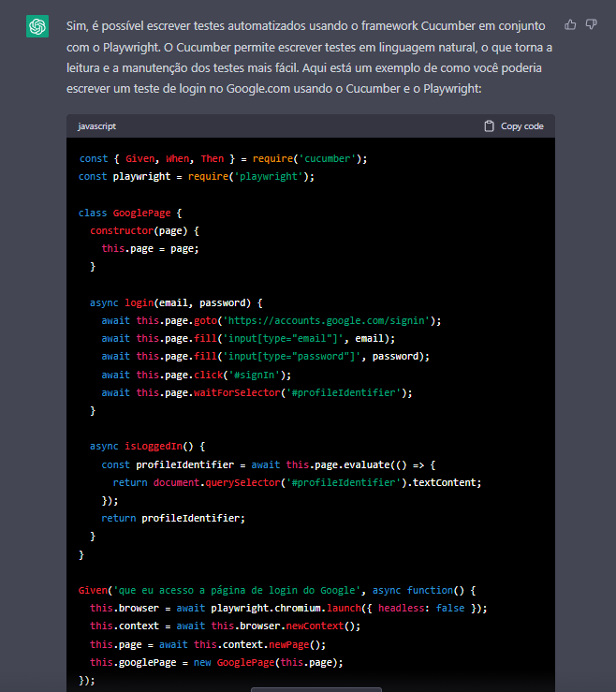Click the context.newPage() line

(x=208, y=644)
